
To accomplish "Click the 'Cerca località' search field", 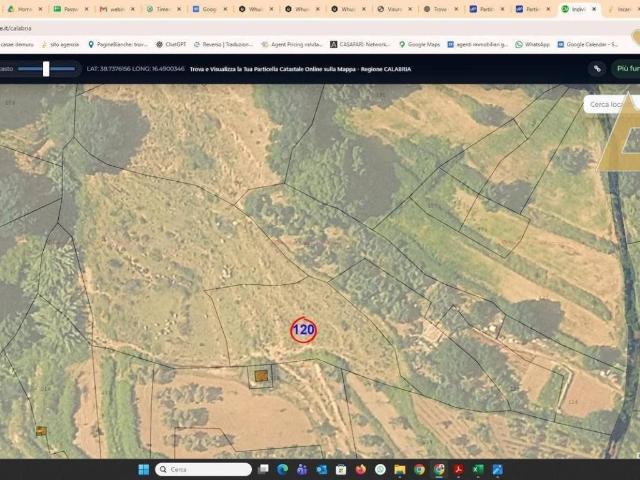I will point(610,104).
